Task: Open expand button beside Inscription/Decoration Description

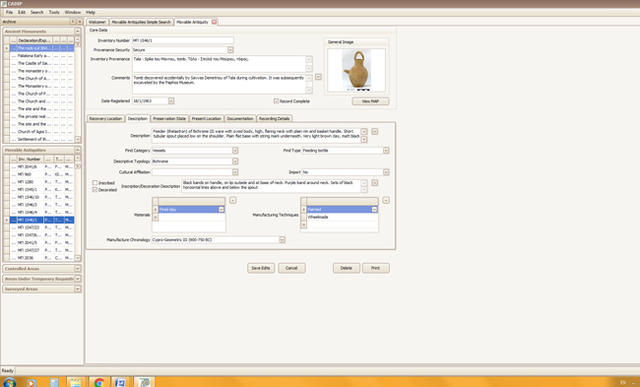Action: tap(375, 182)
